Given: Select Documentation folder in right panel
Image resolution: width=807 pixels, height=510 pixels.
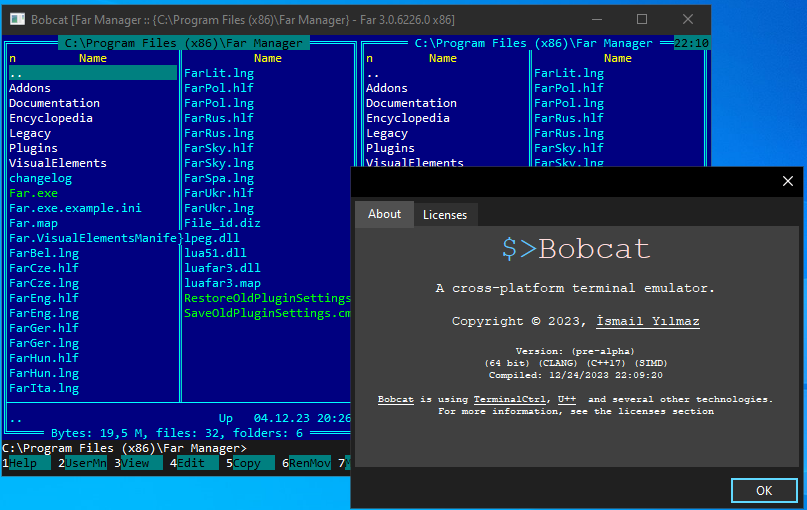Looking at the screenshot, I should coord(411,103).
